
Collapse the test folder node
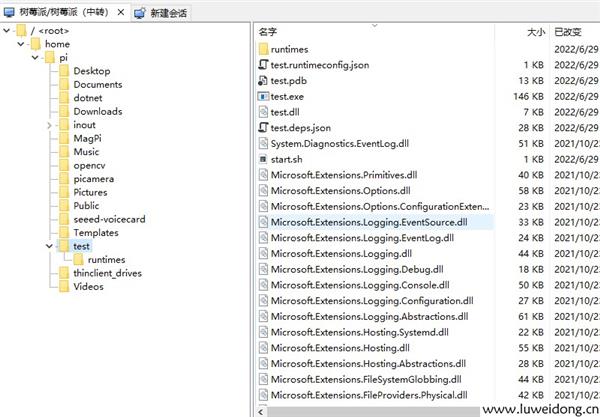[49, 246]
